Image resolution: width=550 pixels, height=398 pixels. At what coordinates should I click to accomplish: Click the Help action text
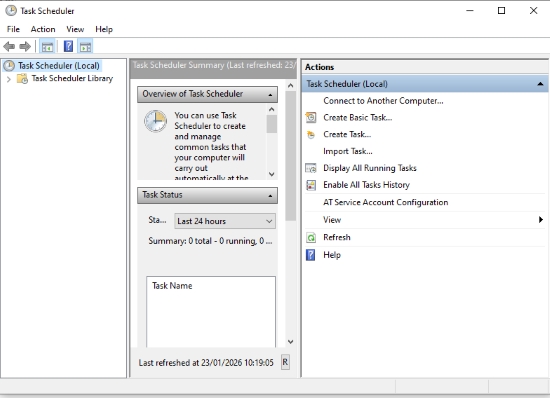coord(332,255)
